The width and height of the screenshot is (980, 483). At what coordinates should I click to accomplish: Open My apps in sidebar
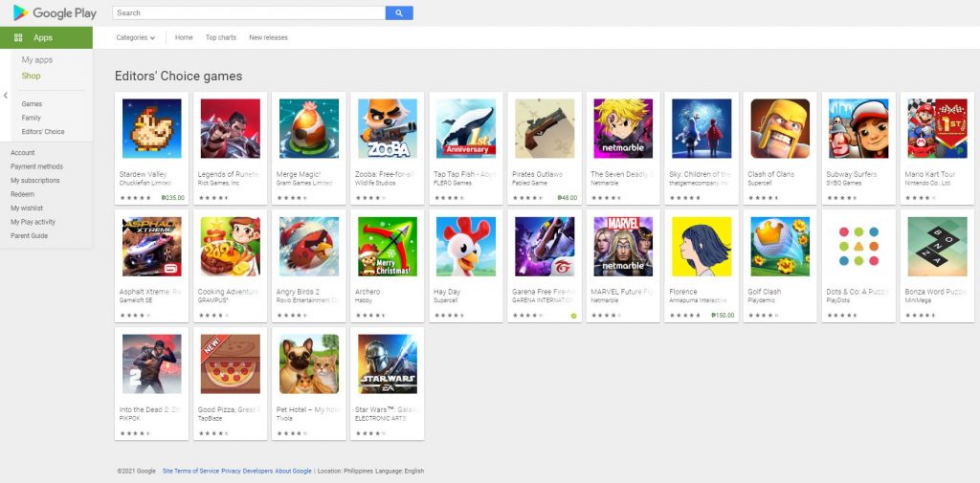(x=37, y=60)
